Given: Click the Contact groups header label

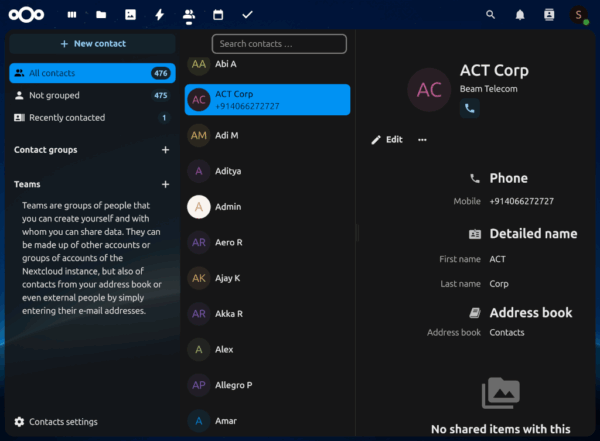Looking at the screenshot, I should click(46, 150).
